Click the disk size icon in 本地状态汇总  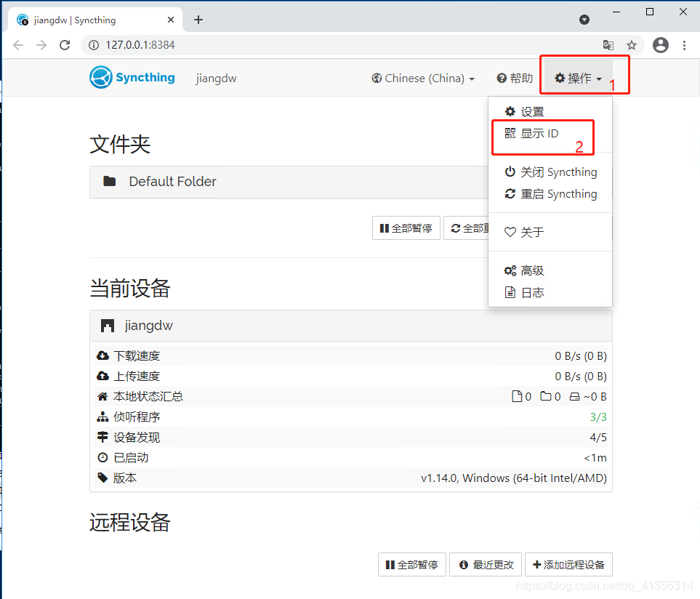[574, 396]
